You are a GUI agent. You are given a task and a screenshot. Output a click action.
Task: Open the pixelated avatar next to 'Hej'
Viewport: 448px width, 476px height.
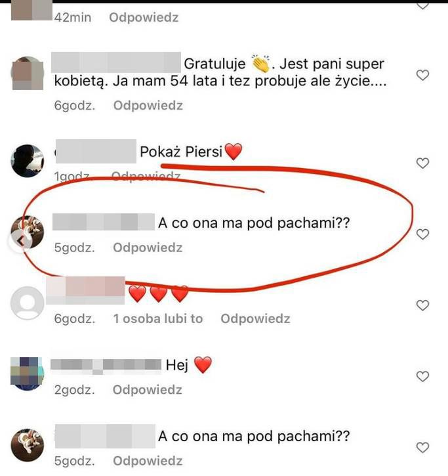(x=28, y=374)
